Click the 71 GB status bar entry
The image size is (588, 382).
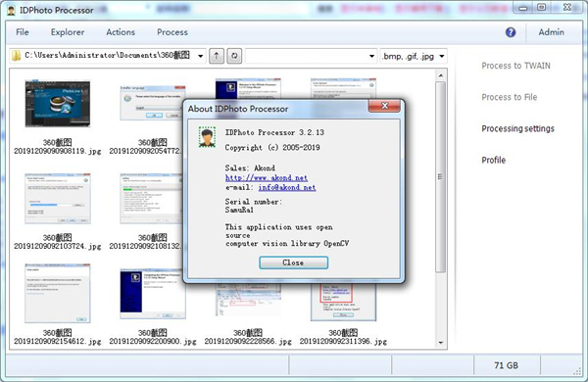pyautogui.click(x=507, y=365)
